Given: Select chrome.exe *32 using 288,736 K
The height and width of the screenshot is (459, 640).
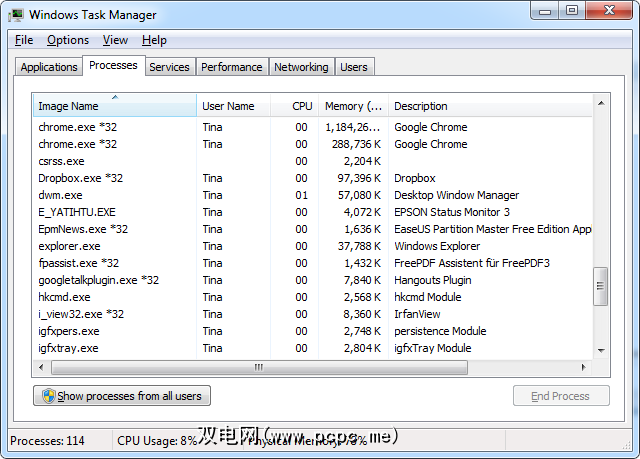Looking at the screenshot, I should pos(312,144).
